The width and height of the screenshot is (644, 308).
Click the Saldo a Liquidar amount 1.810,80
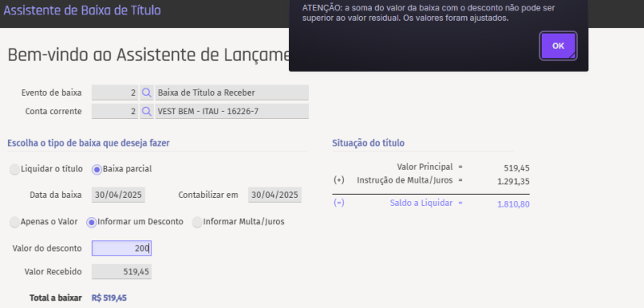click(514, 203)
